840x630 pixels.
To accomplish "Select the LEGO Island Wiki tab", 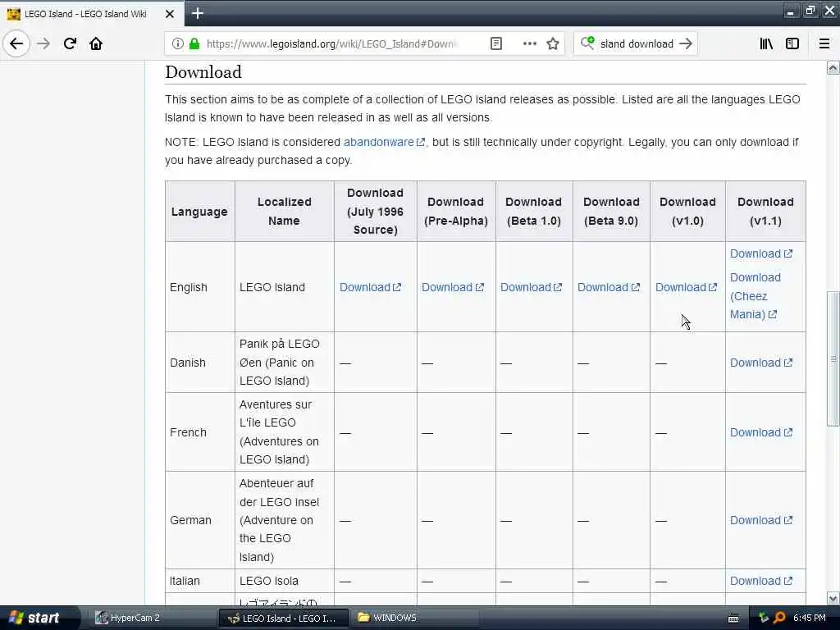I will 92,14.
